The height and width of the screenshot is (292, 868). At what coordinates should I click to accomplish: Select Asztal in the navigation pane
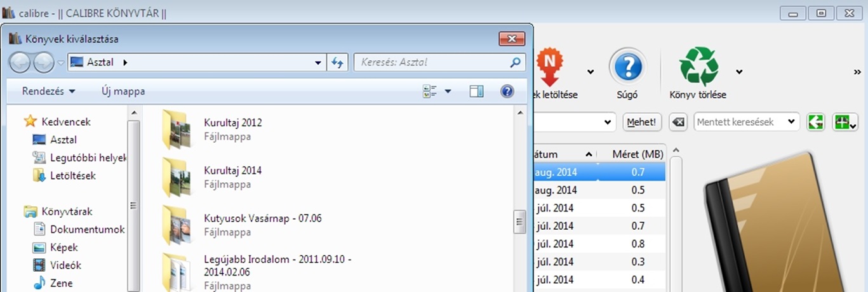click(x=55, y=140)
